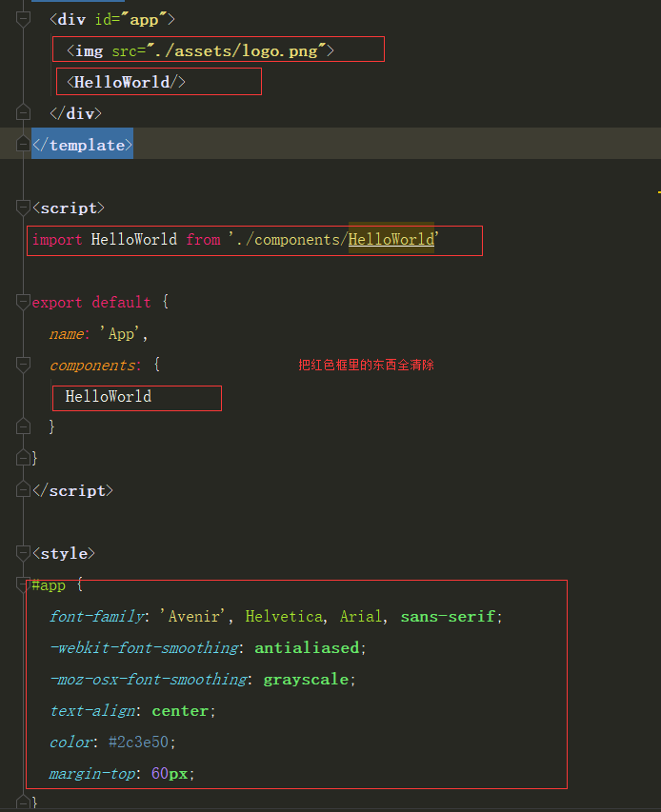Click the center value

click(180, 710)
